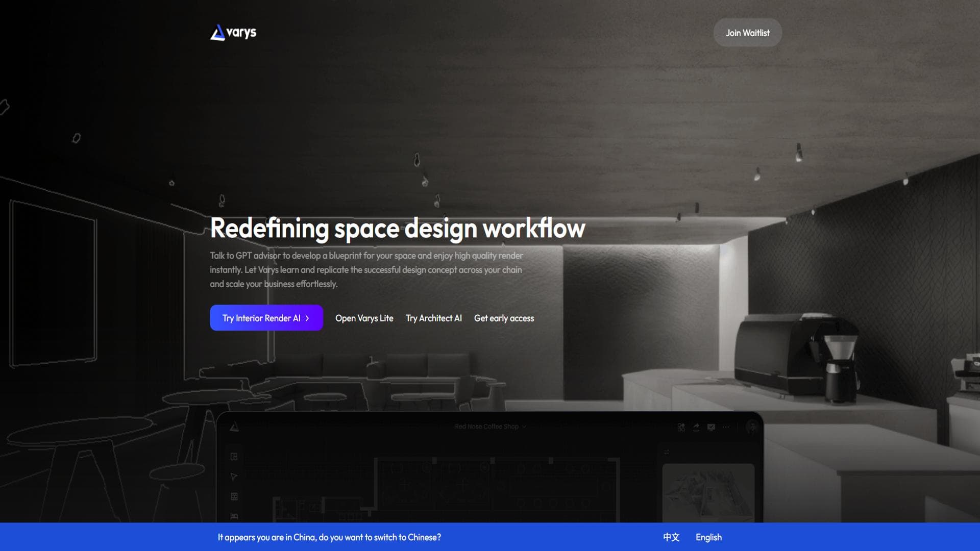Open the Try Architect AI link
The image size is (980, 551).
433,318
